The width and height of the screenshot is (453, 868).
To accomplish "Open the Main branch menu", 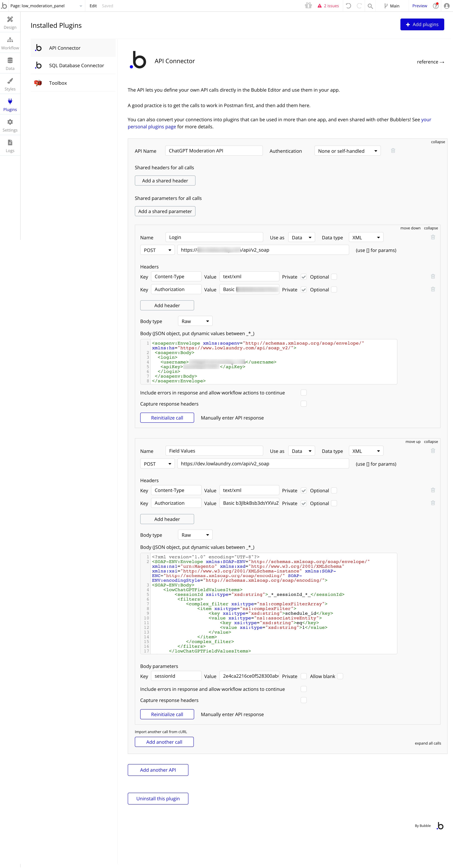I will (392, 6).
